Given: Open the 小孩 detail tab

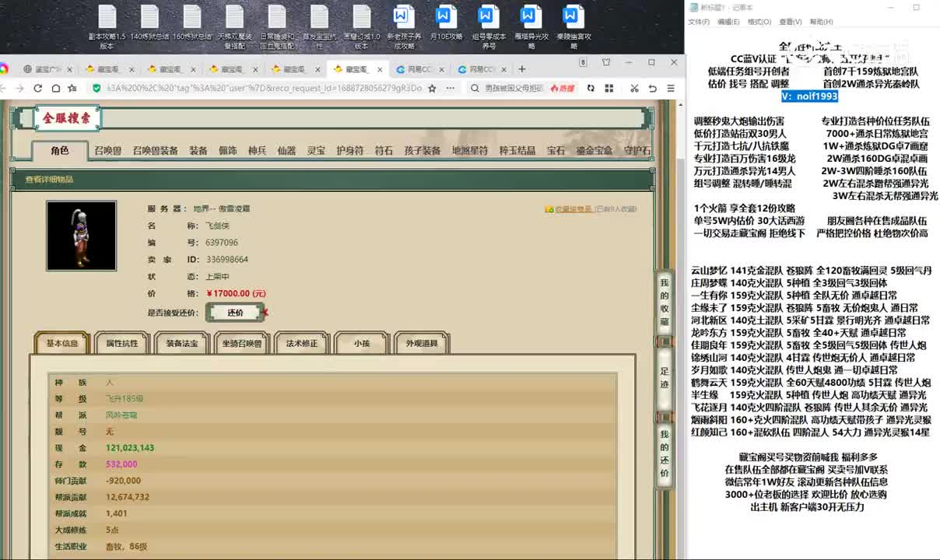Looking at the screenshot, I should (362, 343).
